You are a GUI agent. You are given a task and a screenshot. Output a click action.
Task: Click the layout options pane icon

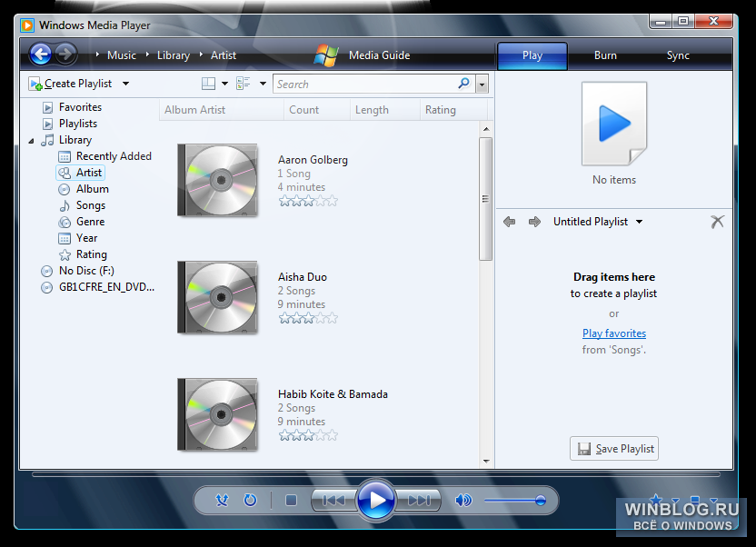click(208, 84)
